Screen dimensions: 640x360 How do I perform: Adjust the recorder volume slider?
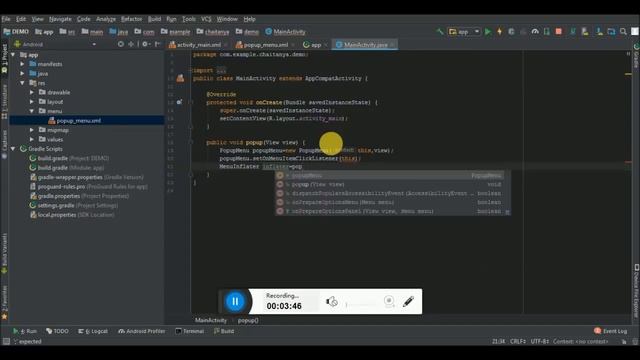[361, 304]
